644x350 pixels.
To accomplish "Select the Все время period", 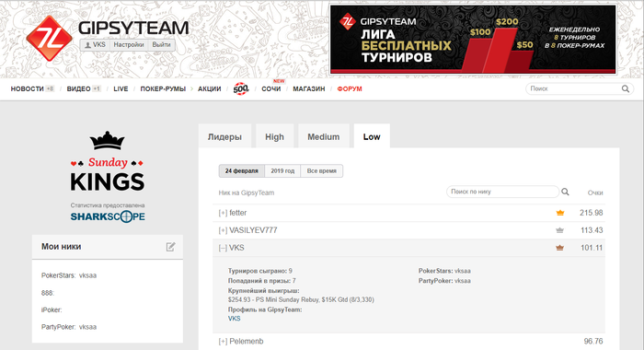I will 322,170.
